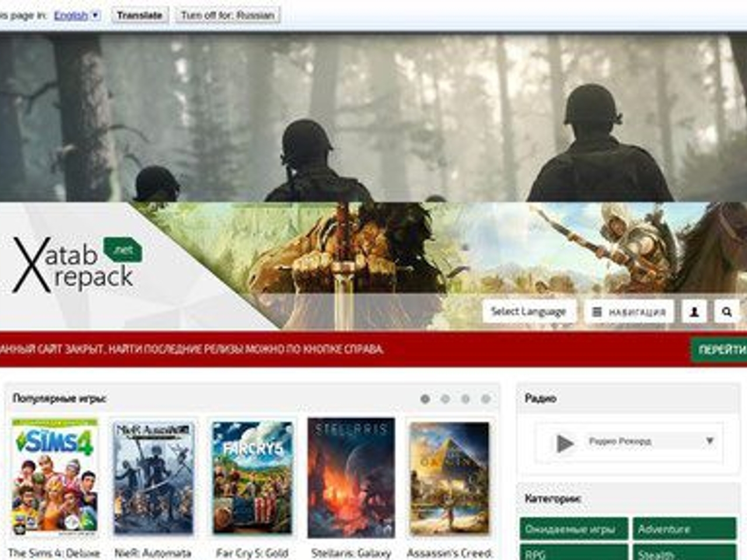Viewport: 747px width, 560px height.
Task: Click the red site closed notice text
Action: point(192,349)
